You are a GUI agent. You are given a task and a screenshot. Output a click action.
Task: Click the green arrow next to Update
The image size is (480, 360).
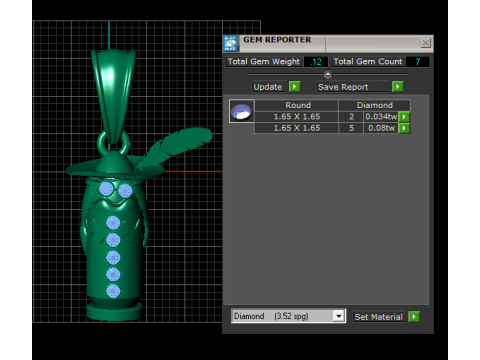click(295, 87)
